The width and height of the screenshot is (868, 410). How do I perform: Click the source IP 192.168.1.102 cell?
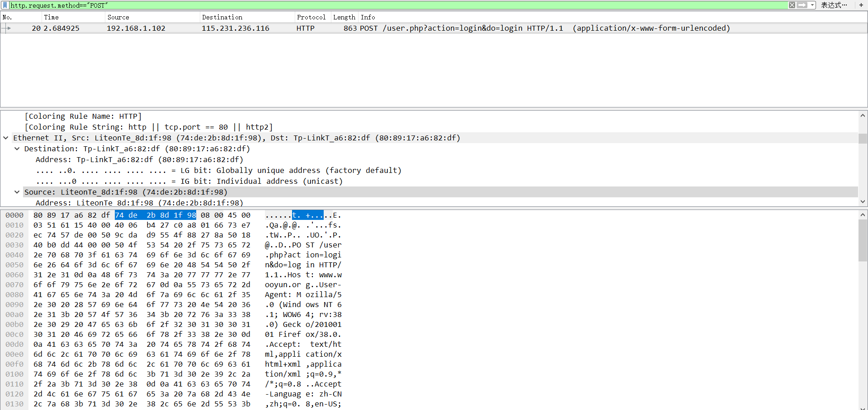pyautogui.click(x=136, y=28)
